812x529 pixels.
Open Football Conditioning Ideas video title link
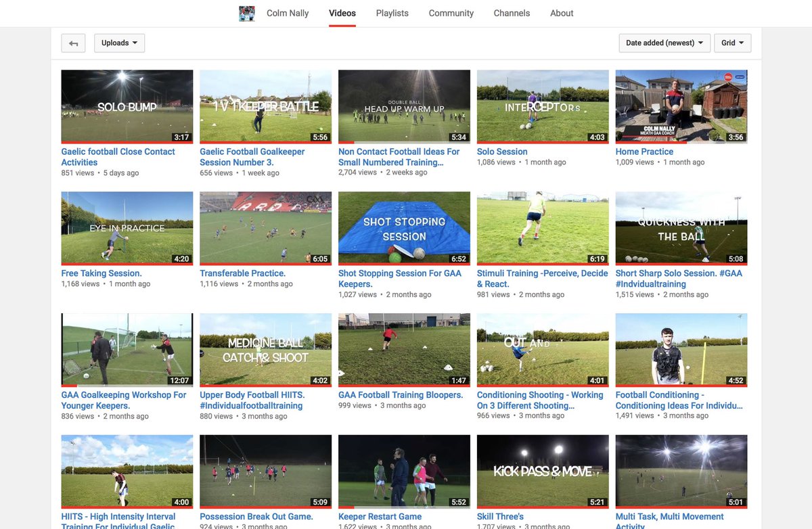tap(679, 400)
